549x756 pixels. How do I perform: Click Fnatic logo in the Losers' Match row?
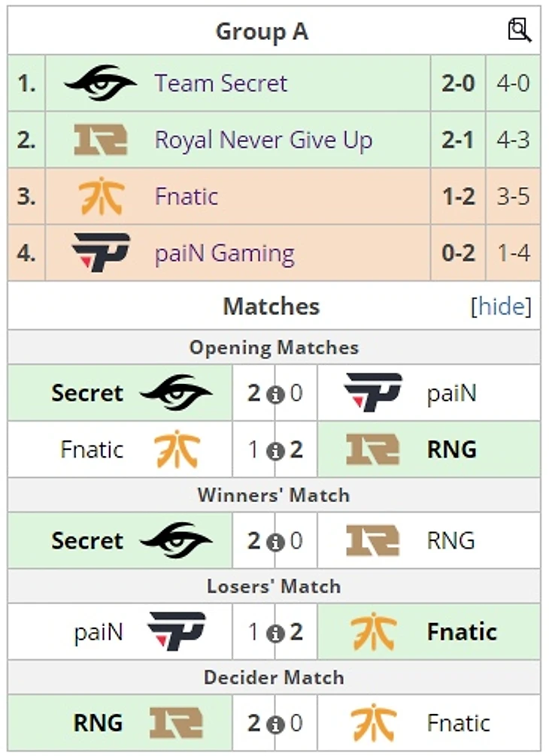(374, 632)
